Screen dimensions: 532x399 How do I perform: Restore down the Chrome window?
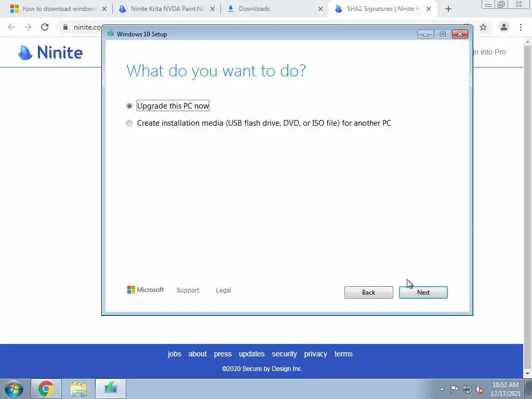pos(501,4)
